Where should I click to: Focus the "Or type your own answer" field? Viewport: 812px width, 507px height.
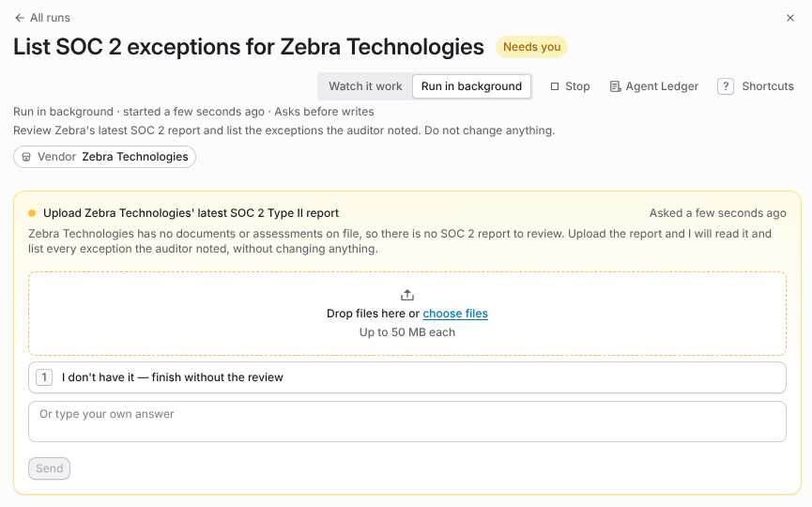pyautogui.click(x=407, y=422)
